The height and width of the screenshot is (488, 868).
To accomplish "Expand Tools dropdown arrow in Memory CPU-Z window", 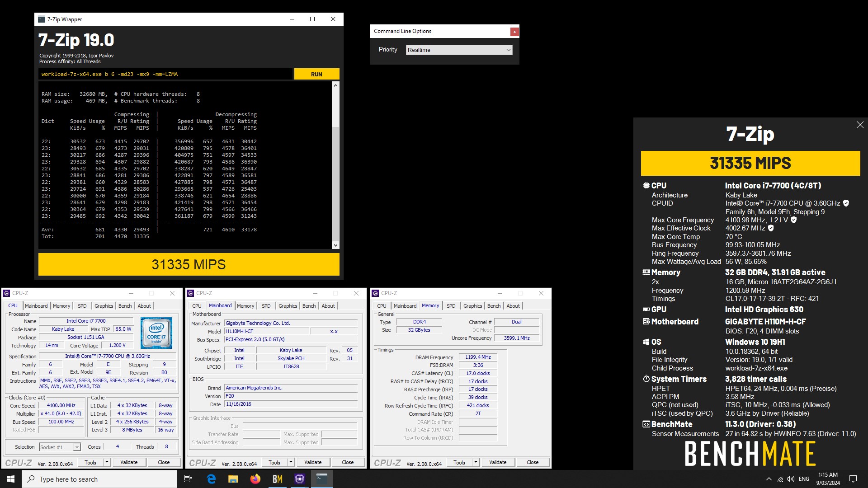I will 476,462.
